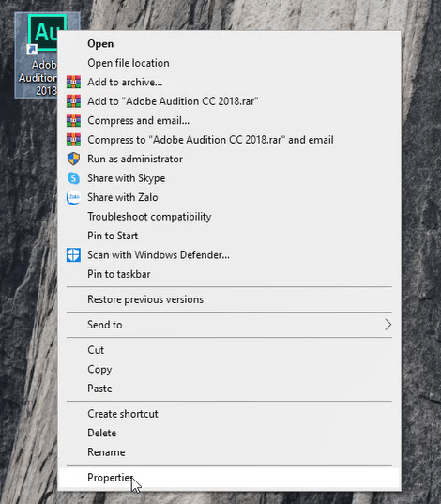Open Properties at the menu bottom
Image resolution: width=441 pixels, height=504 pixels.
(x=229, y=478)
